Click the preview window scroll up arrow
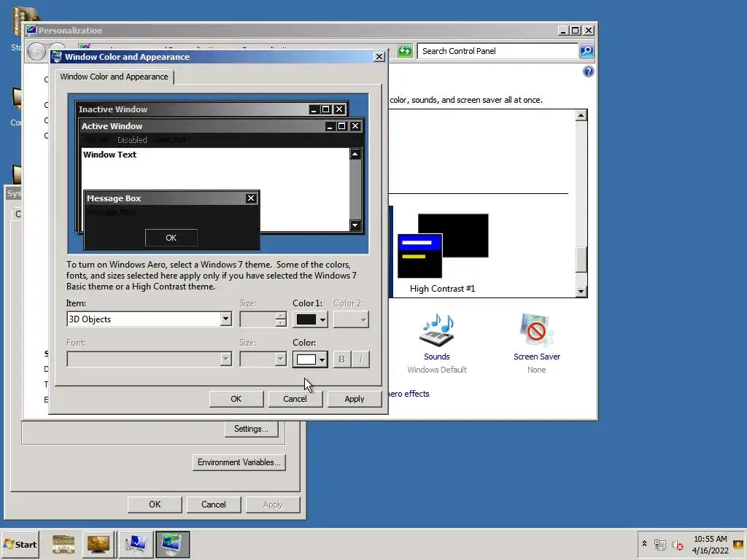 (x=355, y=154)
